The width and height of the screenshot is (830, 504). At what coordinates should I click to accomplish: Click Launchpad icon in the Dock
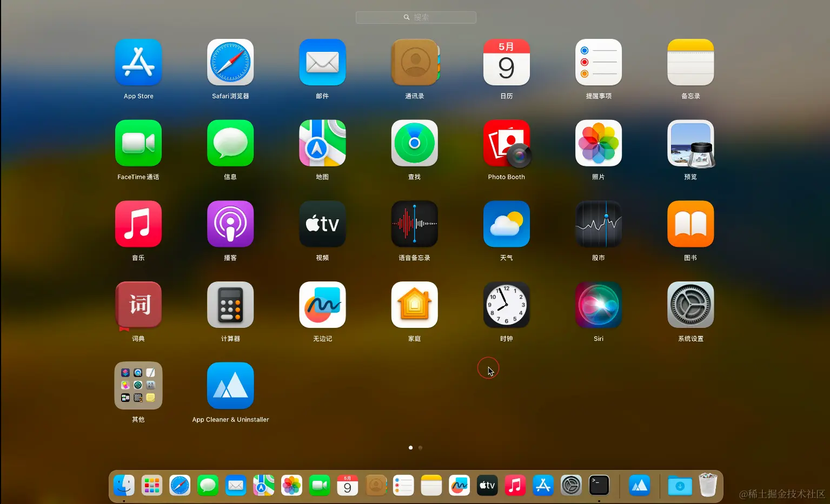[152, 486]
